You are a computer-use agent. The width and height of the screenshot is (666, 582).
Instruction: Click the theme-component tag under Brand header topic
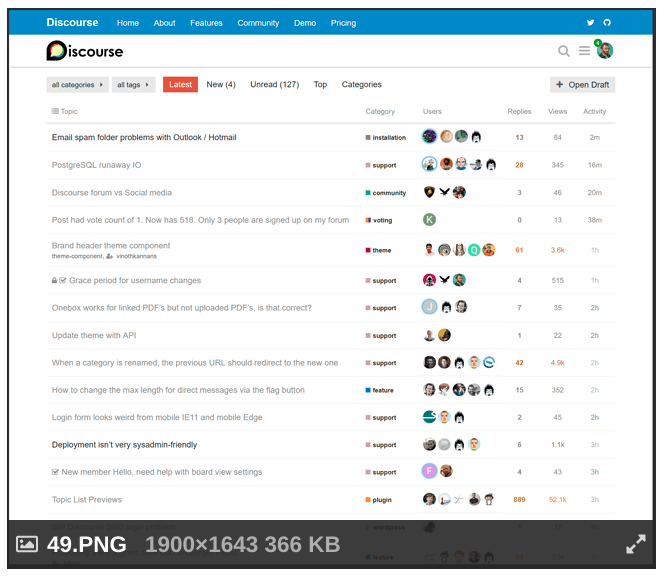pyautogui.click(x=77, y=256)
